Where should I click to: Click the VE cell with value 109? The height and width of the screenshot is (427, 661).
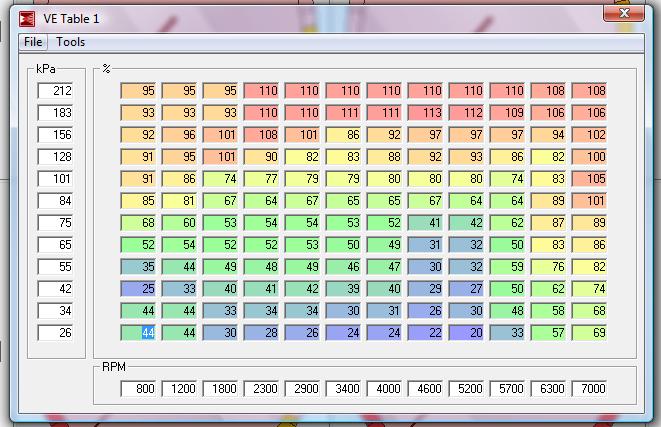click(x=508, y=113)
